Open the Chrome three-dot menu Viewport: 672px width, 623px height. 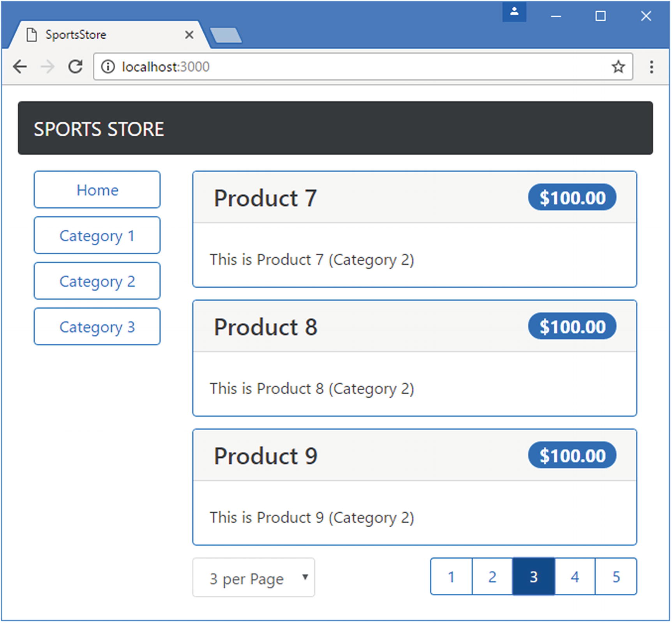651,67
